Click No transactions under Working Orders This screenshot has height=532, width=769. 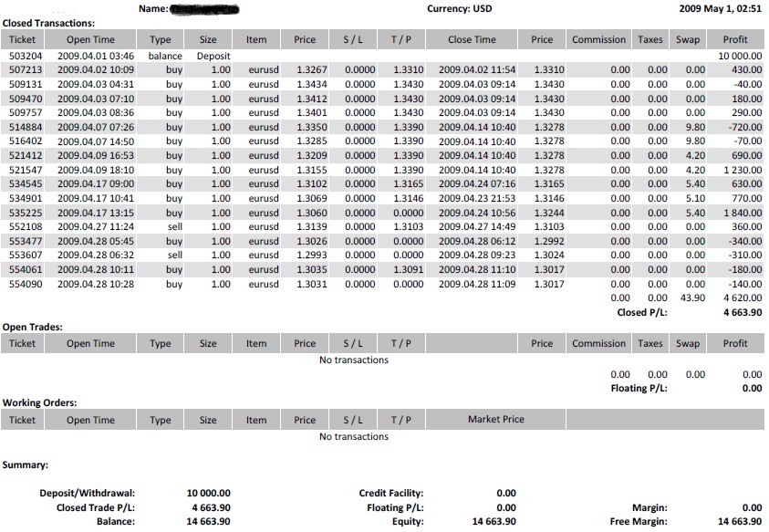click(x=354, y=436)
